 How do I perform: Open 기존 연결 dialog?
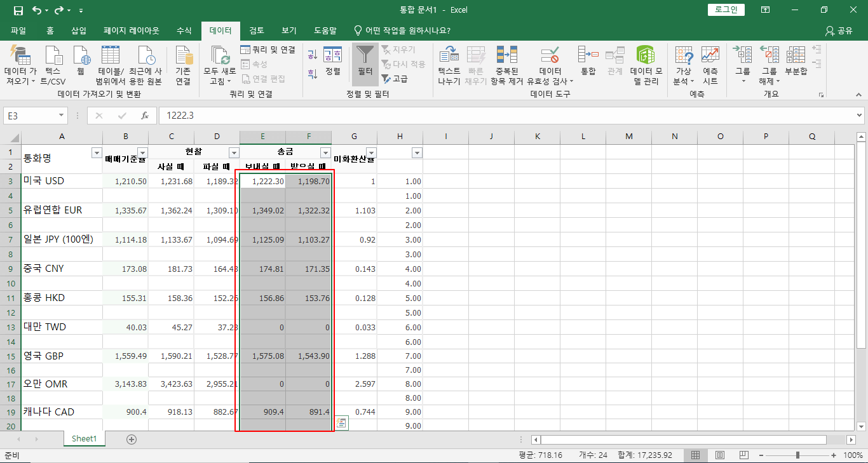point(183,65)
